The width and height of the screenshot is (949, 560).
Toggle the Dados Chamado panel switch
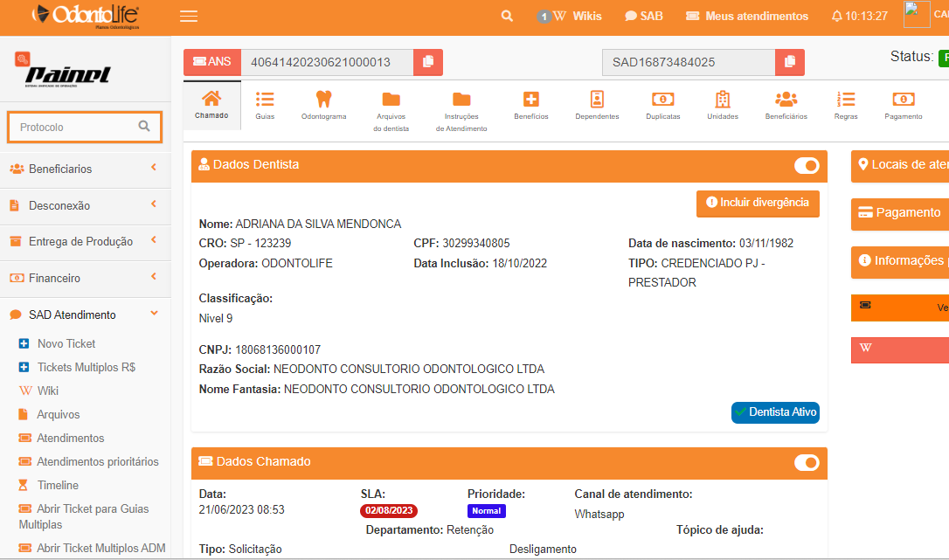(807, 462)
